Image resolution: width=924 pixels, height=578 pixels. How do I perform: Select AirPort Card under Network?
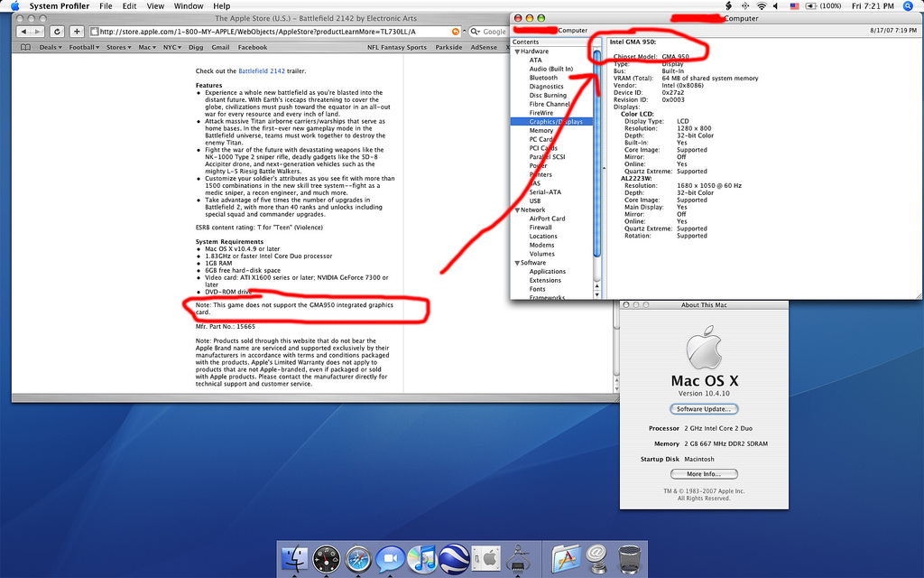tap(547, 219)
